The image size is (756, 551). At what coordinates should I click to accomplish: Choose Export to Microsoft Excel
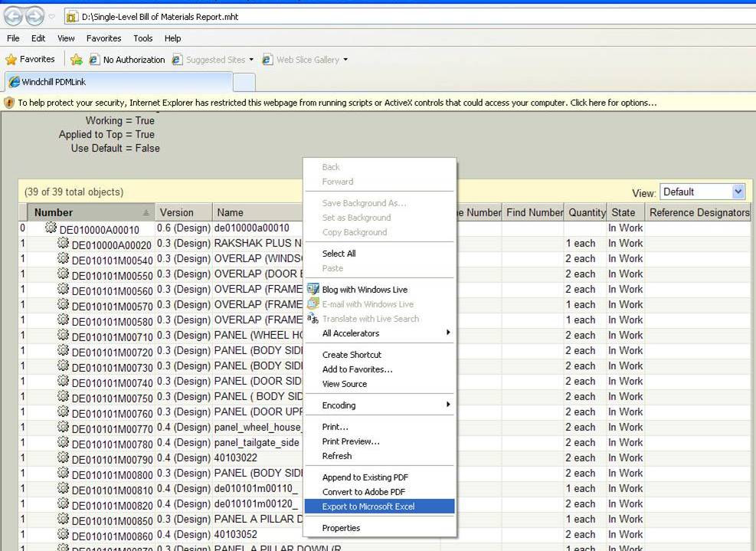[x=380, y=506]
